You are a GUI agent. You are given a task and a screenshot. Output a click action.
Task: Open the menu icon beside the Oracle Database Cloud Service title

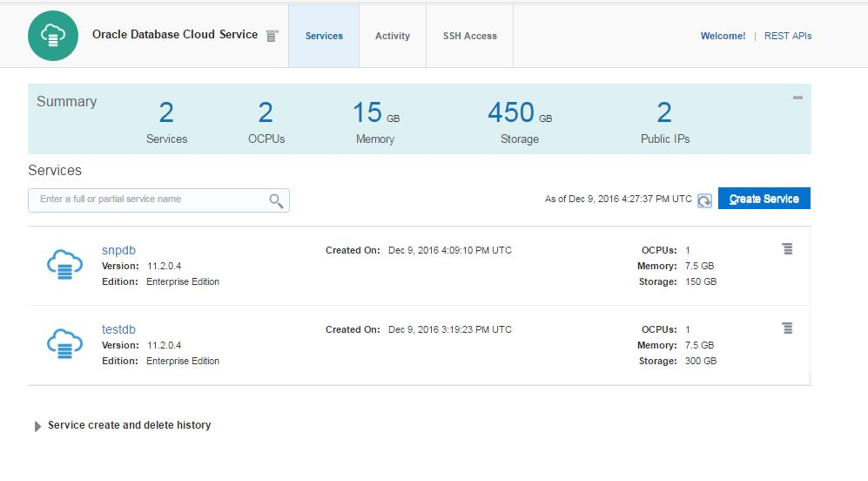click(x=273, y=36)
